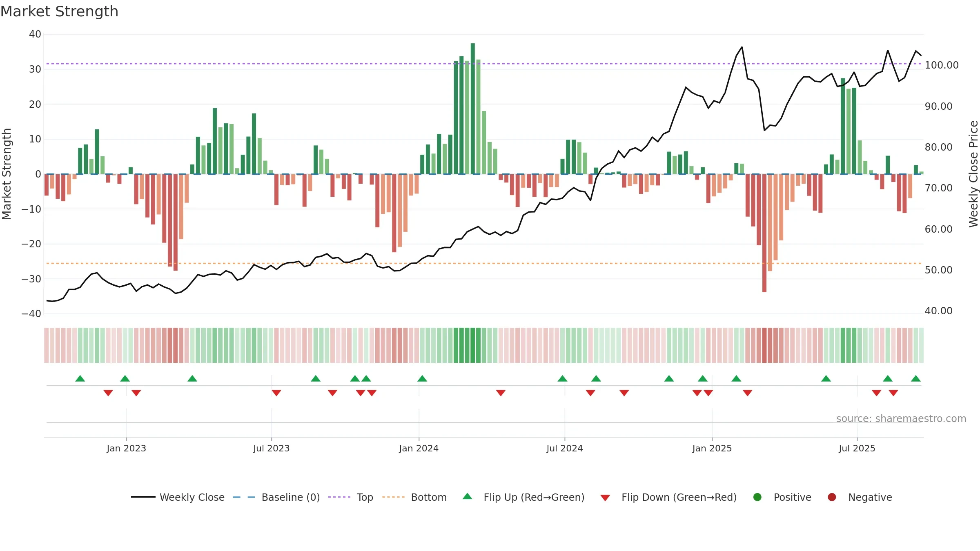Click the purple dotted Top sample in legend

pos(339,497)
